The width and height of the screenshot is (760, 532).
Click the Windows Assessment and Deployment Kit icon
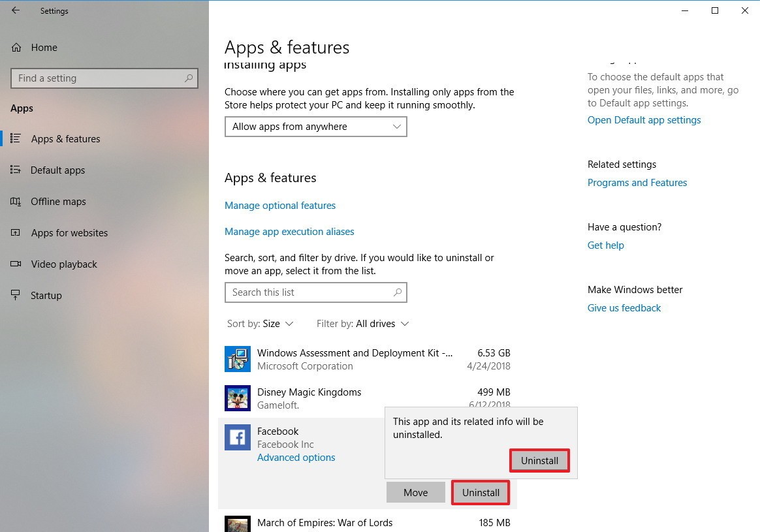coord(237,359)
